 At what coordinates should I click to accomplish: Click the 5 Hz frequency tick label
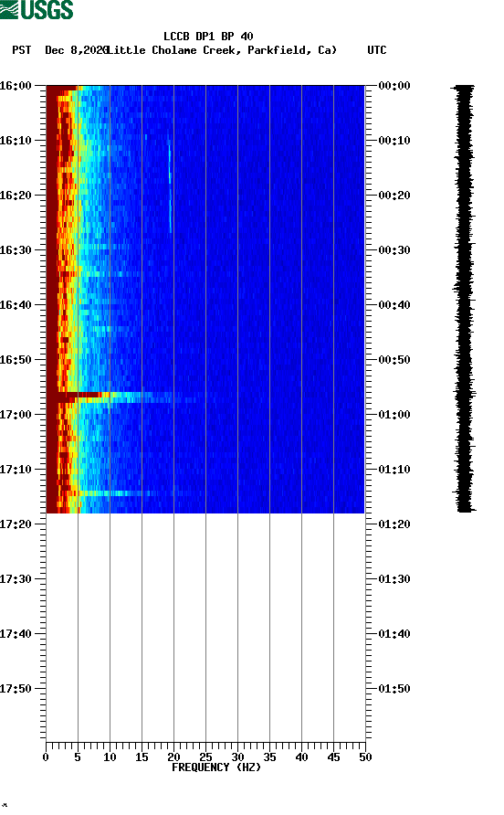(78, 757)
